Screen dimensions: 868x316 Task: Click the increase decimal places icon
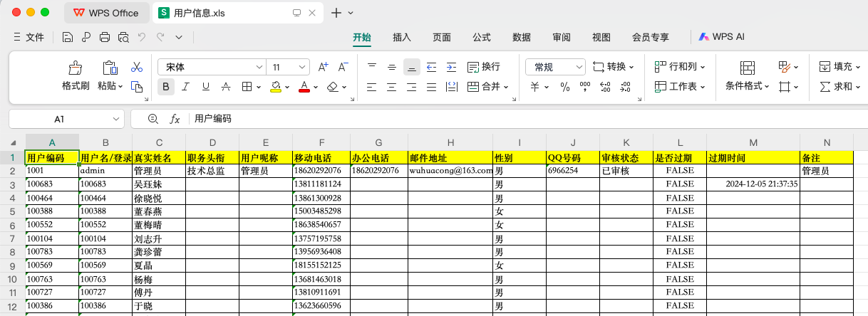point(606,87)
